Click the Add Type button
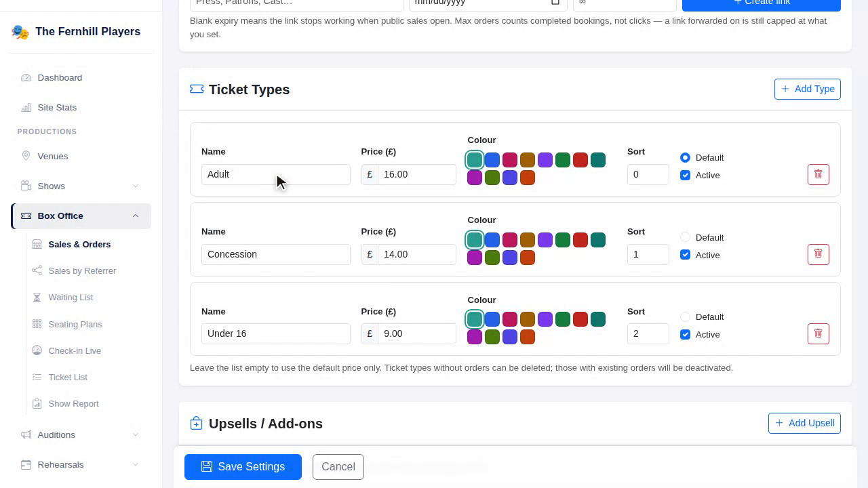The width and height of the screenshot is (868, 488). click(808, 89)
